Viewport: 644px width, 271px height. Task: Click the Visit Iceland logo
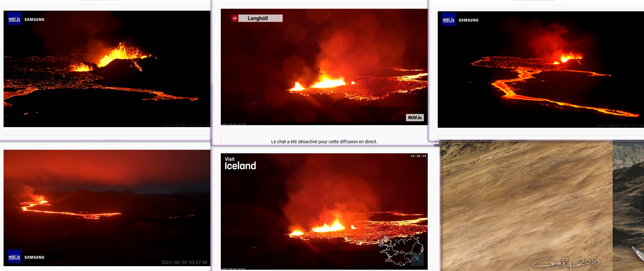240,164
